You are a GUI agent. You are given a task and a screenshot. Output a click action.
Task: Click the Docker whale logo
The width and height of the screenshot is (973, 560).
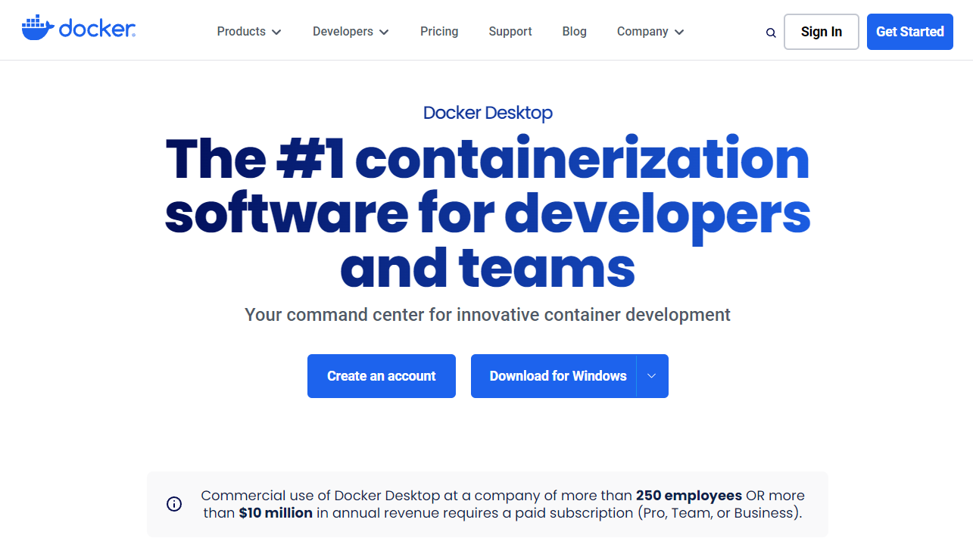point(79,29)
